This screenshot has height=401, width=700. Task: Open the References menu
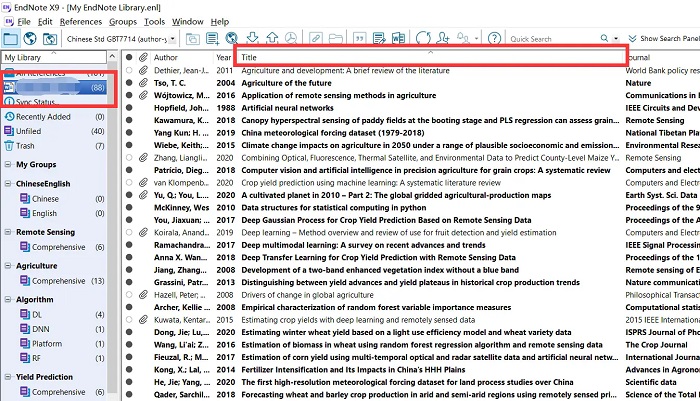81,21
